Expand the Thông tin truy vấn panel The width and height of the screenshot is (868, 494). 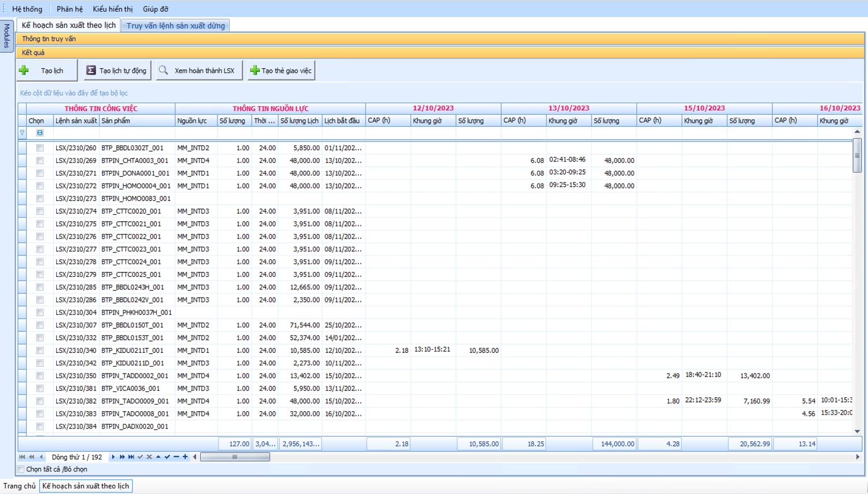click(x=440, y=39)
